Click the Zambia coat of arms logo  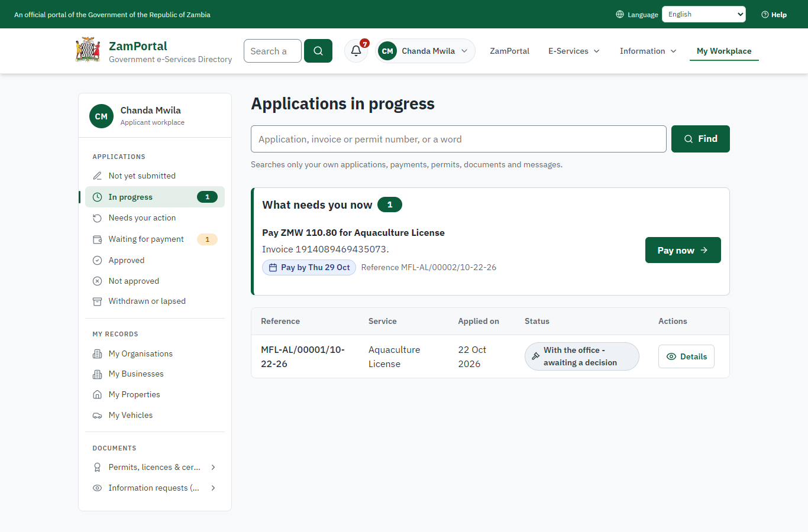point(88,50)
